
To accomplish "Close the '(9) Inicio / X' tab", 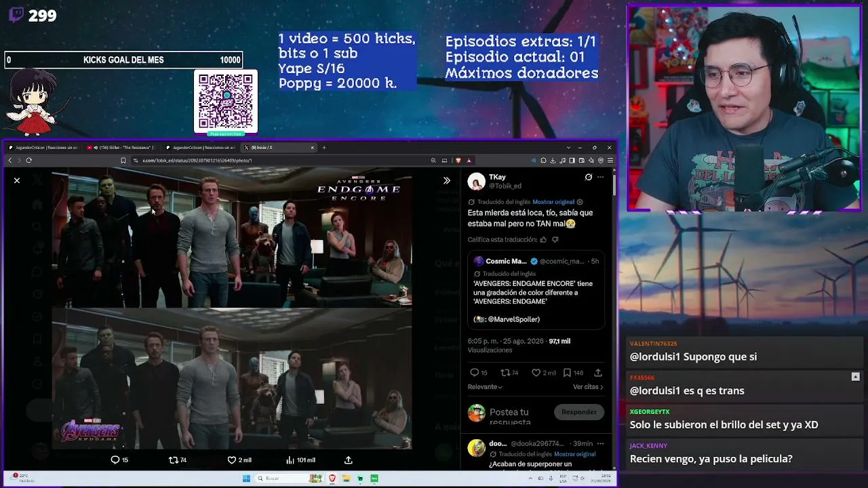I will (313, 147).
